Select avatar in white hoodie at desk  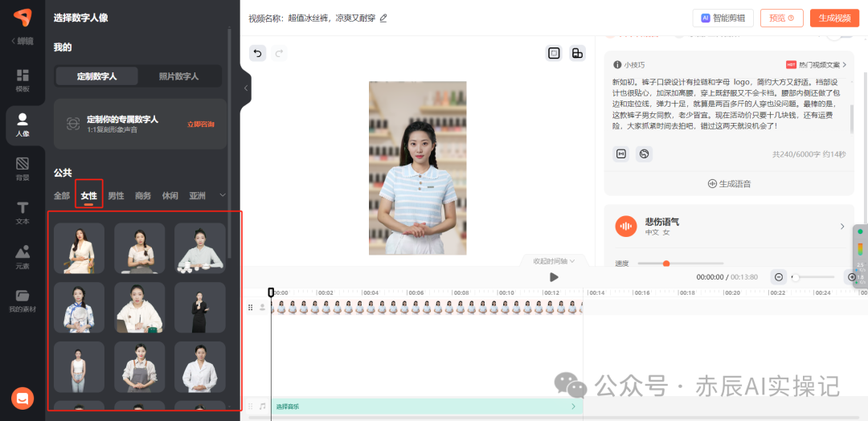140,308
